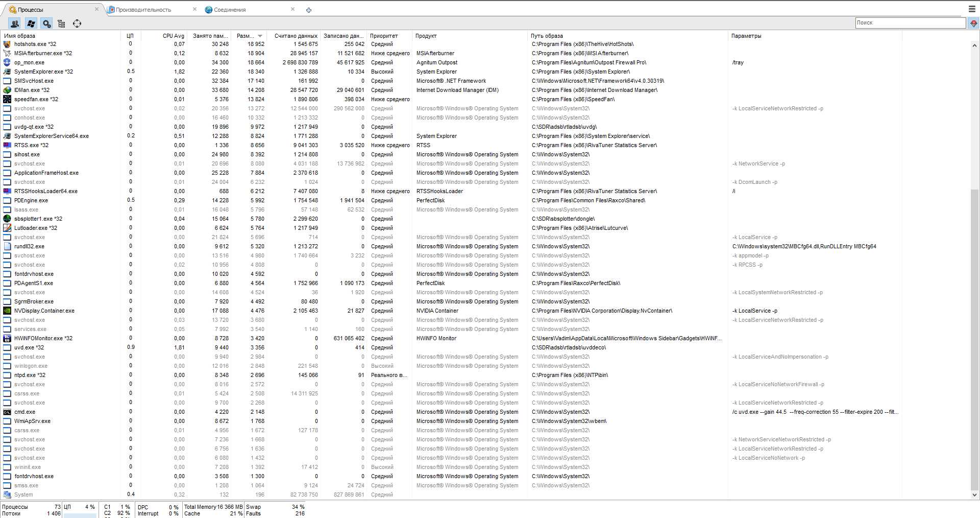The height and width of the screenshot is (518, 980).
Task: Click the rundll32.exe file icon
Action: point(7,246)
